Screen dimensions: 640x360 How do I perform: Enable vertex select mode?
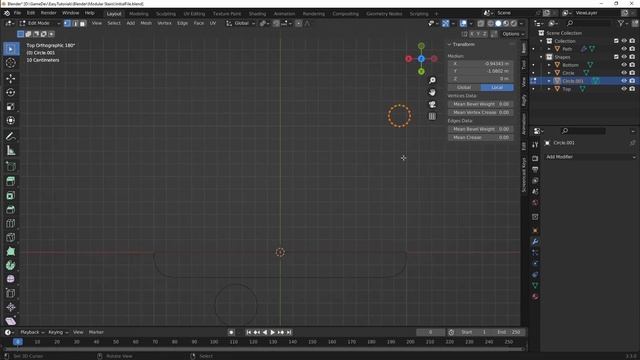click(67, 23)
